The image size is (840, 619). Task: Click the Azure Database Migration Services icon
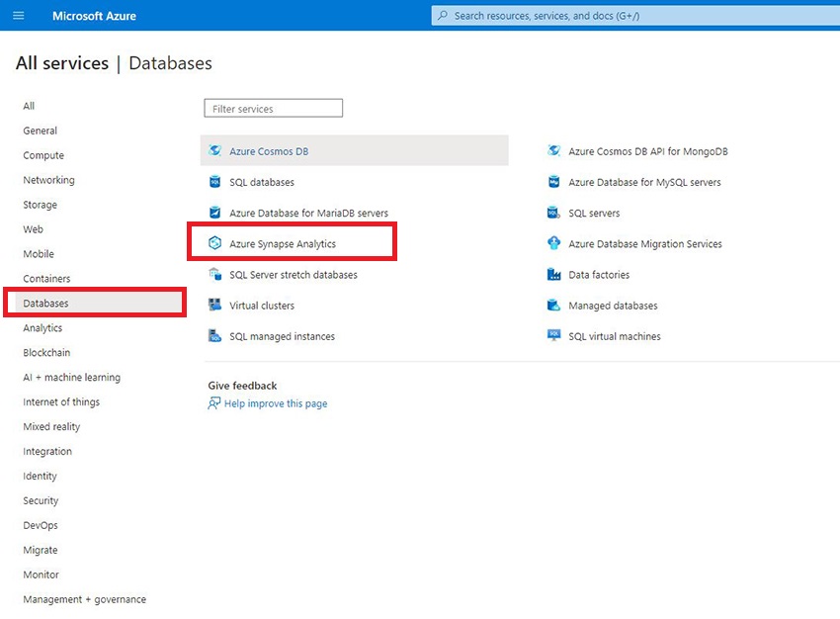[x=553, y=243]
